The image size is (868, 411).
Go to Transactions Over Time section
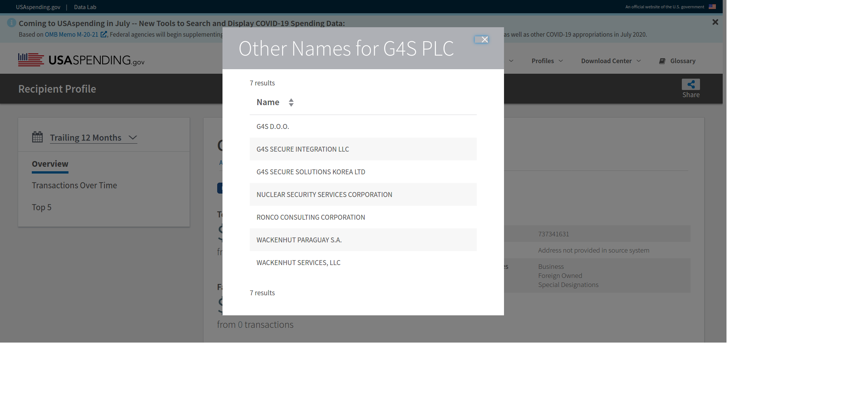click(x=74, y=185)
